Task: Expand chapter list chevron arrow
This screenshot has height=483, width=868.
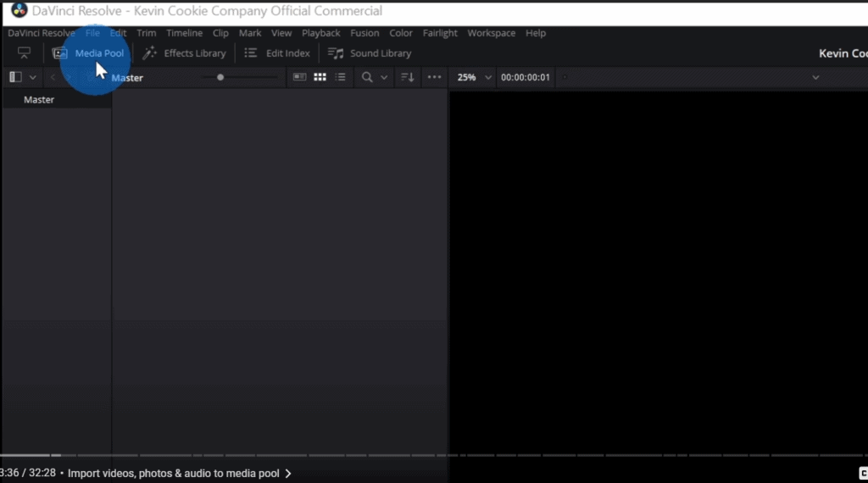Action: [x=288, y=474]
